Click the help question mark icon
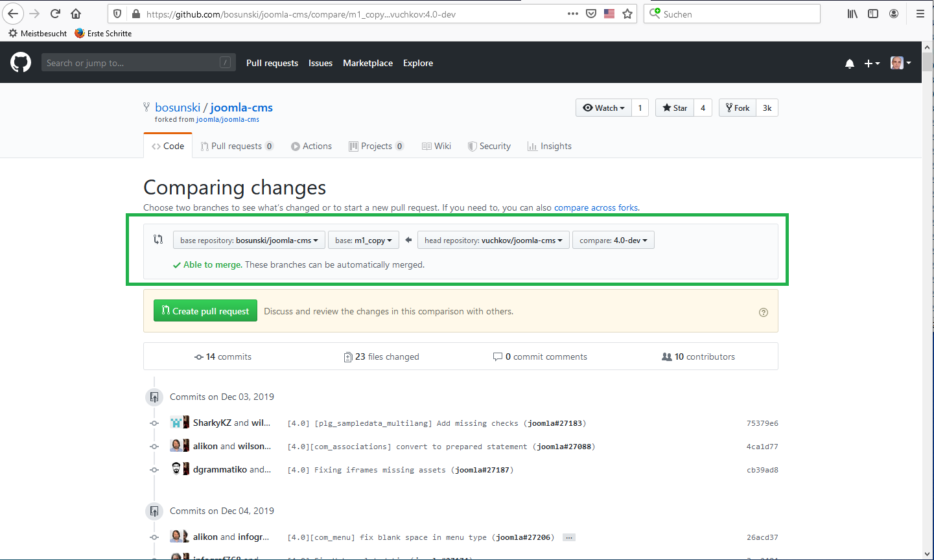The height and width of the screenshot is (560, 934). 764,312
